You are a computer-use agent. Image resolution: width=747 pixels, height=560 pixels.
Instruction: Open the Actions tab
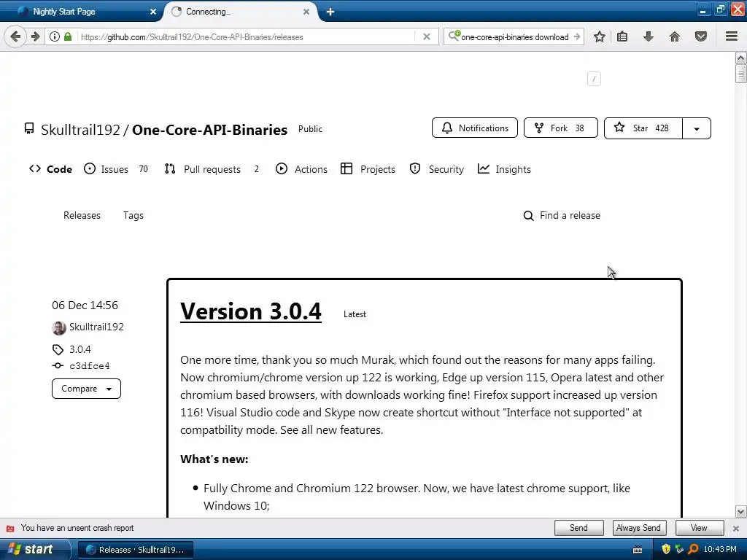pos(301,169)
